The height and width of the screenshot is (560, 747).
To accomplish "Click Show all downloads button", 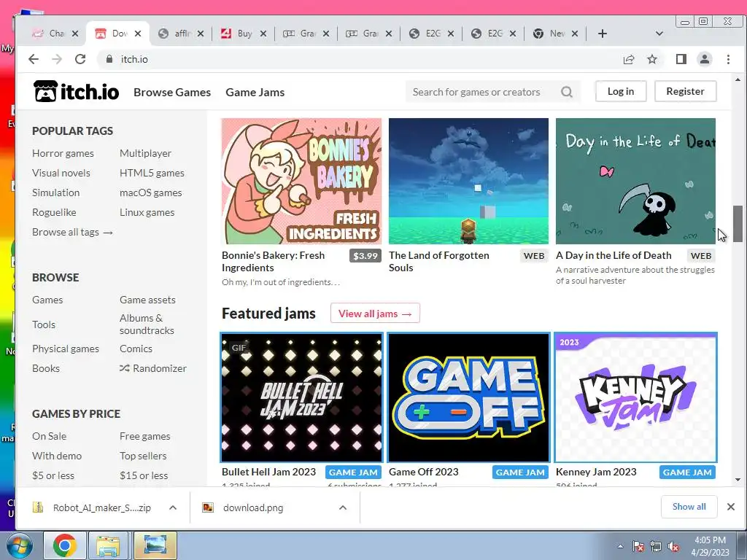I will tap(689, 507).
